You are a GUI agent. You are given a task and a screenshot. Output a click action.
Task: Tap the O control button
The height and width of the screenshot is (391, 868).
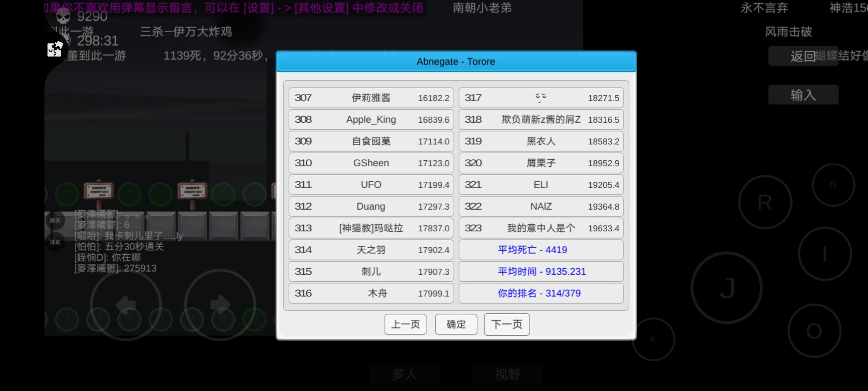(814, 331)
